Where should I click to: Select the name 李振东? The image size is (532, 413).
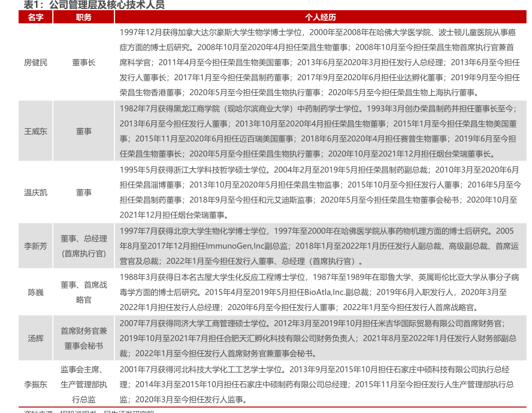pyautogui.click(x=35, y=384)
